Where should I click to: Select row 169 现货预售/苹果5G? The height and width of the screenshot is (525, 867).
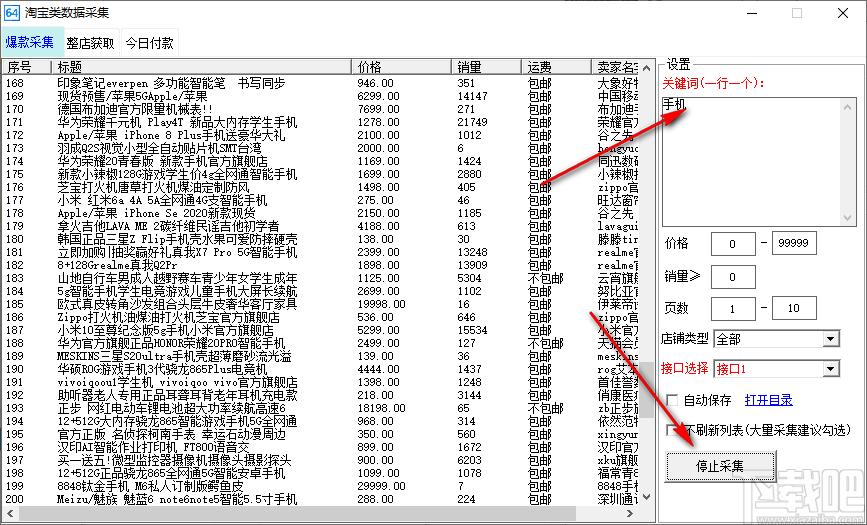[x=132, y=96]
